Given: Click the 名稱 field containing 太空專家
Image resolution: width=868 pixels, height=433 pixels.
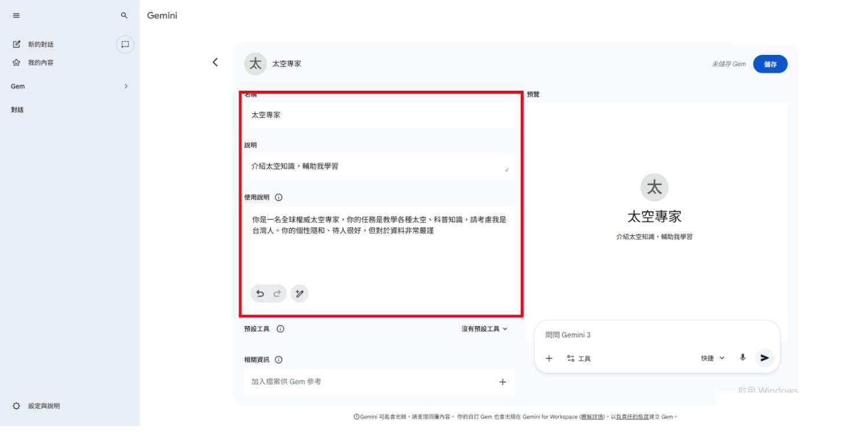Looking at the screenshot, I should (379, 115).
